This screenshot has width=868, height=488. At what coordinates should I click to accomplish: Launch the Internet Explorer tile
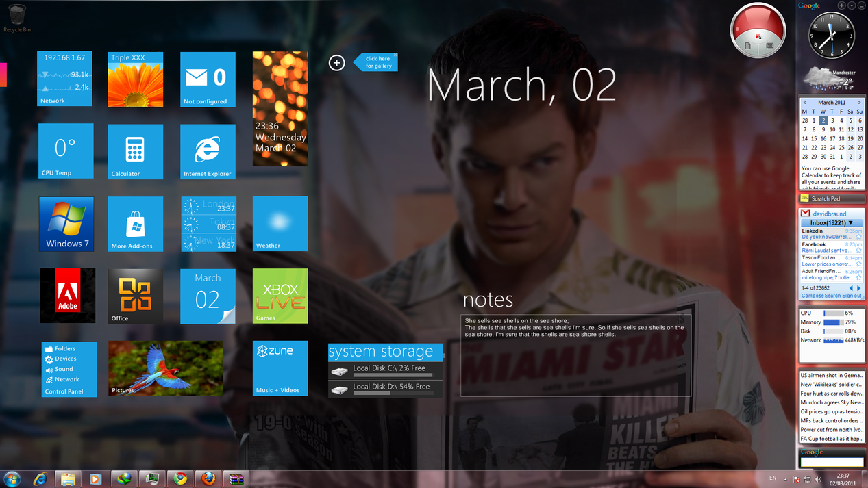point(208,151)
